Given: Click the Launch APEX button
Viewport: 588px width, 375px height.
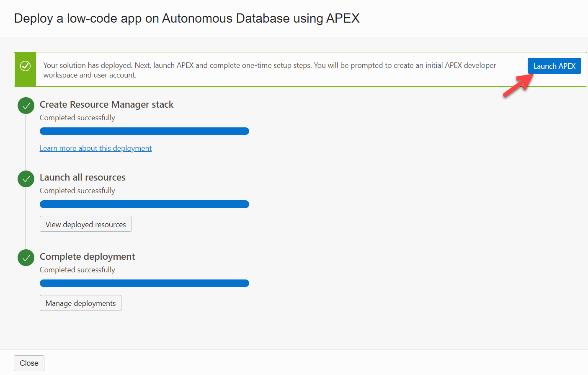Looking at the screenshot, I should point(554,66).
